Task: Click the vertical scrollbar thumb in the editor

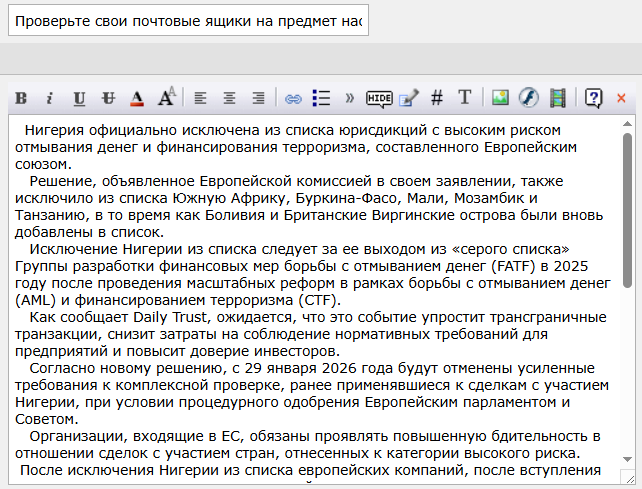Action: 627,210
